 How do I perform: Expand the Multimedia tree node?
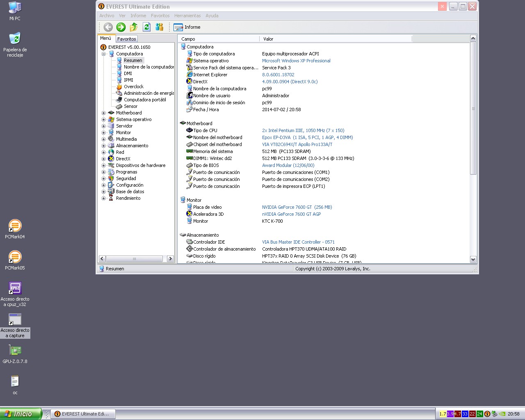(x=104, y=139)
